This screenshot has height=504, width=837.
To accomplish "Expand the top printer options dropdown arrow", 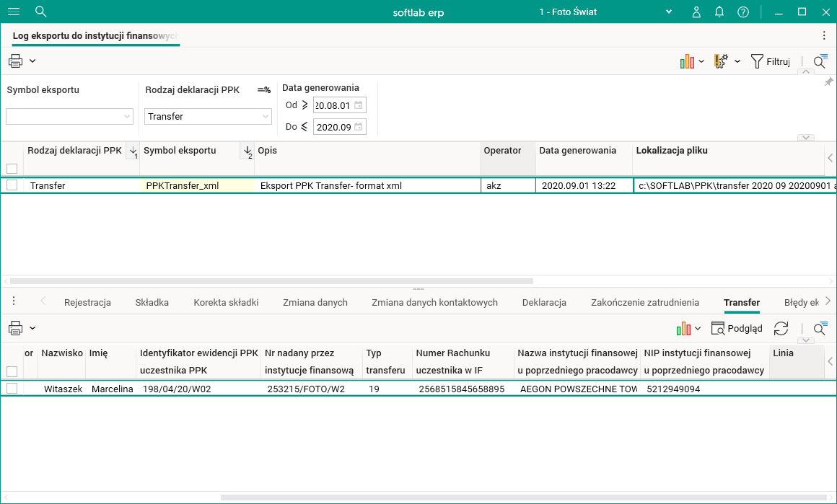I will 32,61.
